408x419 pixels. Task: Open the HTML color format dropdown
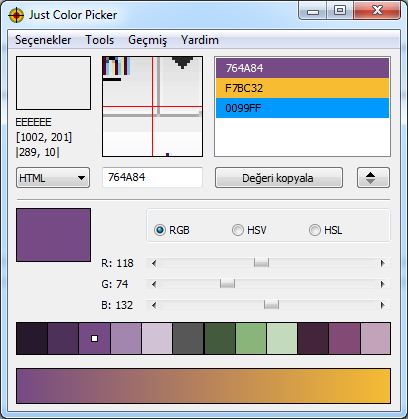tap(53, 178)
